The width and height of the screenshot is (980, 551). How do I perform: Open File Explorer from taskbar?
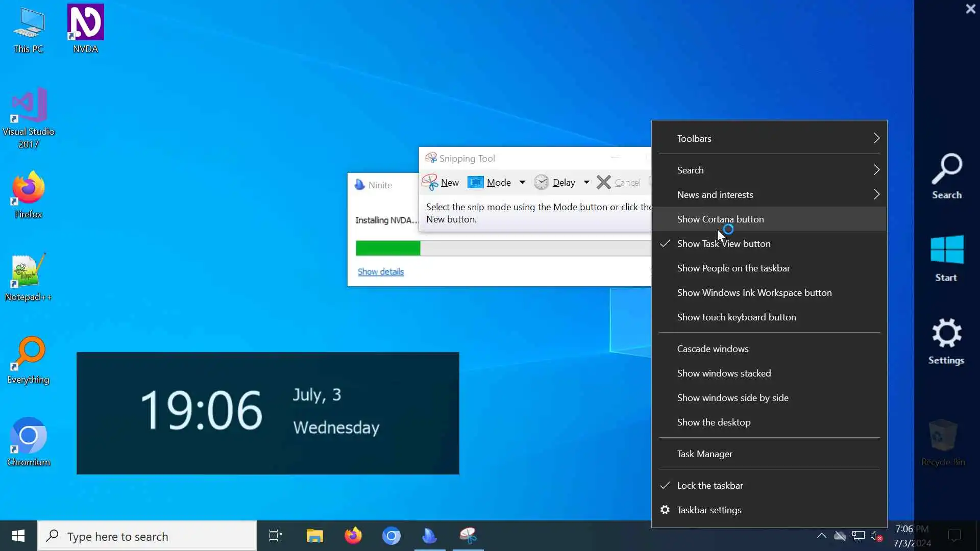point(314,536)
